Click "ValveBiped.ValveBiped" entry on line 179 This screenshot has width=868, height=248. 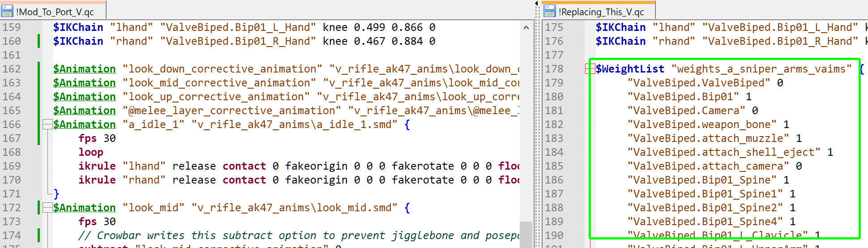[699, 83]
